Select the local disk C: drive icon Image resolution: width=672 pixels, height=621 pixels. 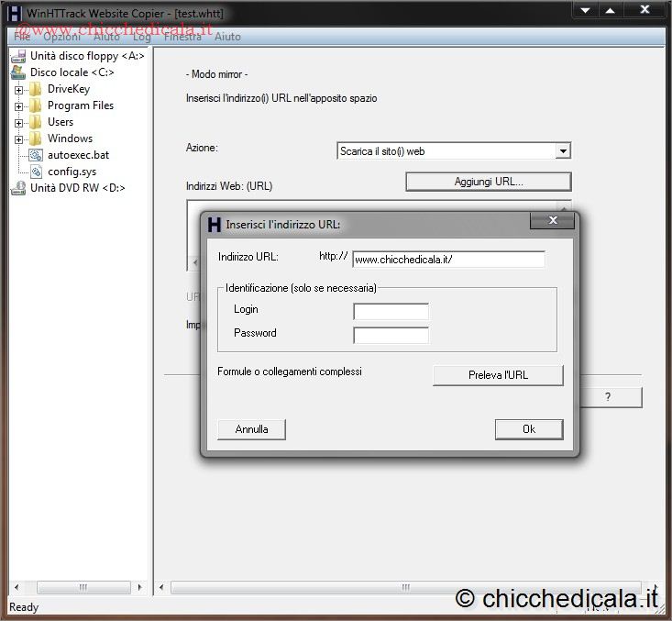point(17,72)
